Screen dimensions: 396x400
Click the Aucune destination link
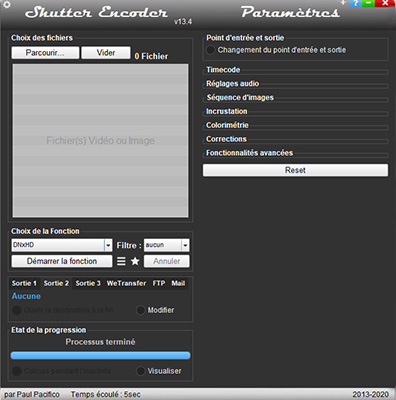pyautogui.click(x=26, y=296)
